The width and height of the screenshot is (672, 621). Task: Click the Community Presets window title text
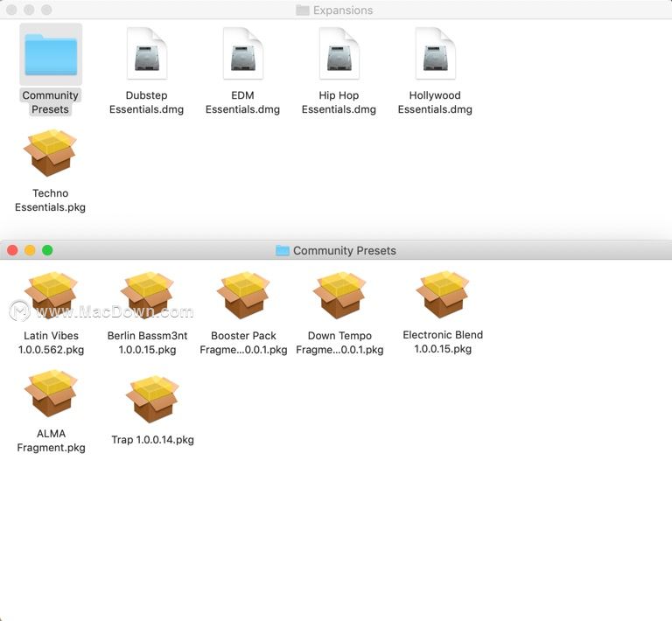coord(345,250)
